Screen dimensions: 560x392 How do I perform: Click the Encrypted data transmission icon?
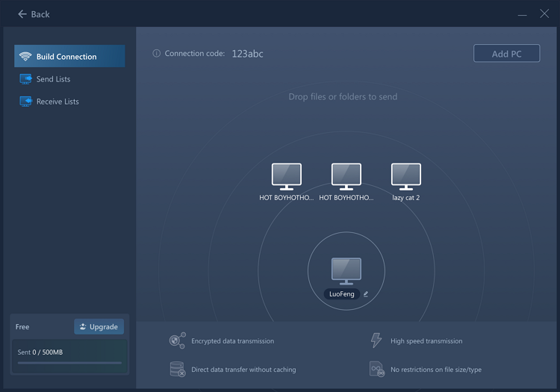point(177,341)
